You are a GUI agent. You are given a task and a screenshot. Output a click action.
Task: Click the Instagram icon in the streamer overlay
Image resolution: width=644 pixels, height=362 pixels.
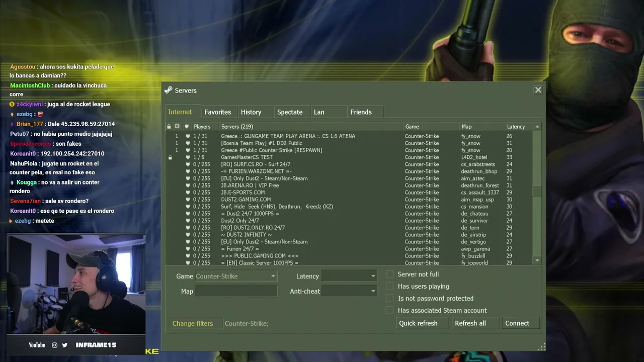point(55,345)
